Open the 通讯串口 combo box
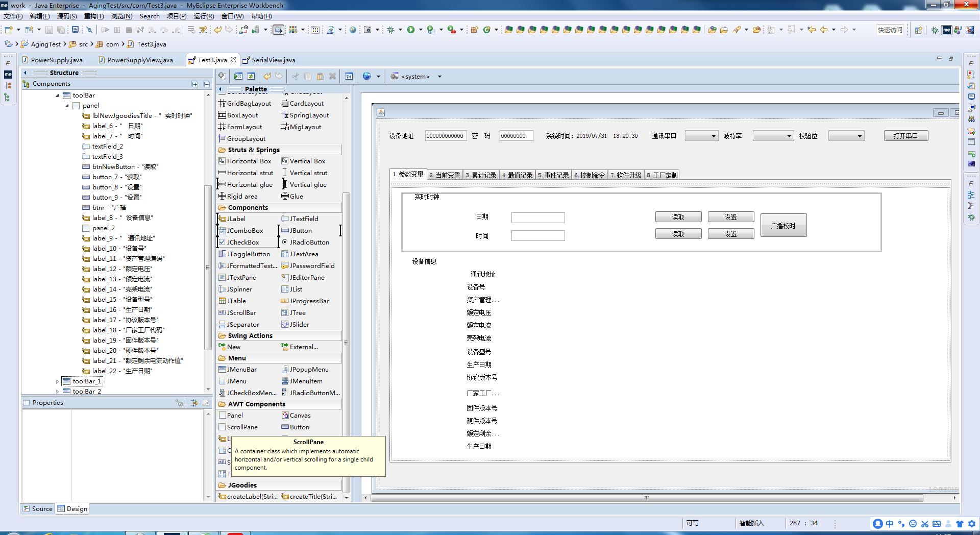The height and width of the screenshot is (535, 980). (x=702, y=136)
